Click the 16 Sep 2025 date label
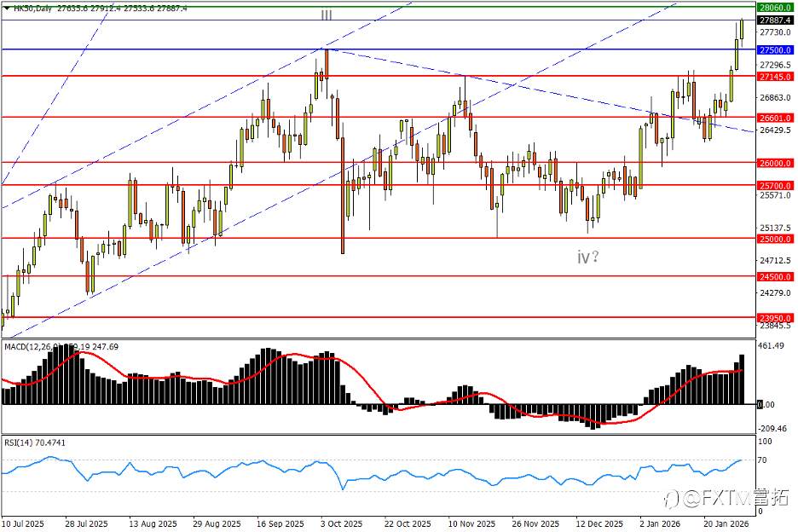The image size is (798, 532). pyautogui.click(x=280, y=523)
